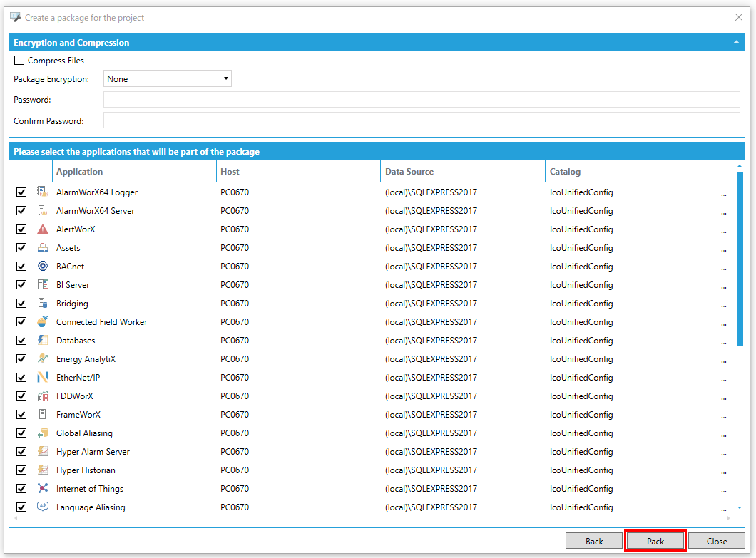
Task: Open ellipsis options for BI Server row
Action: pos(723,285)
